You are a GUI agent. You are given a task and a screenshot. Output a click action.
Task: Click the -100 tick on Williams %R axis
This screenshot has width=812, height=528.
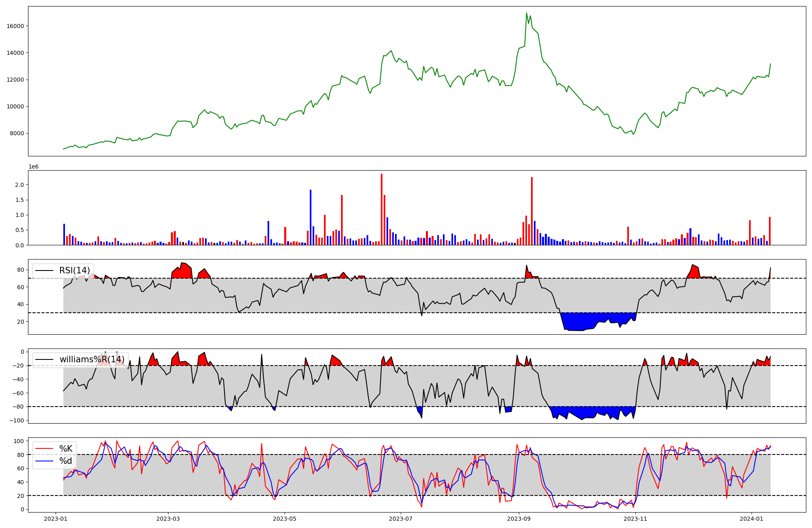click(16, 420)
